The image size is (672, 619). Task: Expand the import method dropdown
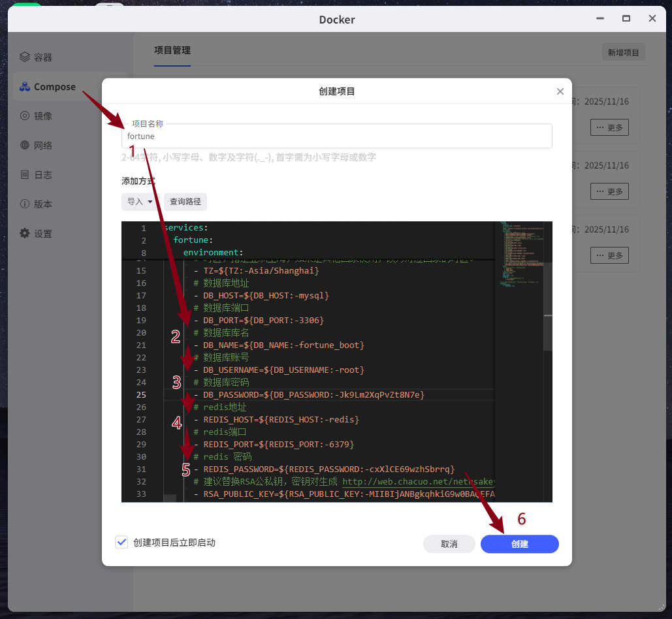pos(140,202)
